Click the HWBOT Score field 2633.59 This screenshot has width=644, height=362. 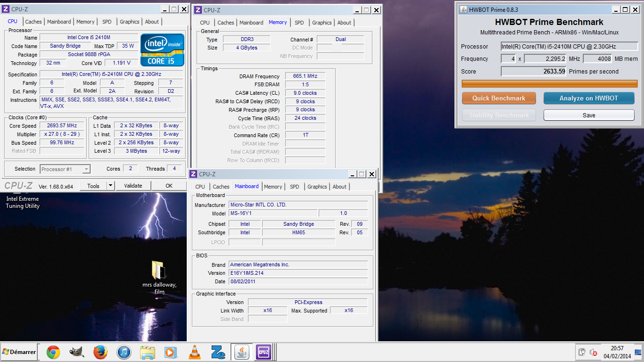tap(533, 72)
